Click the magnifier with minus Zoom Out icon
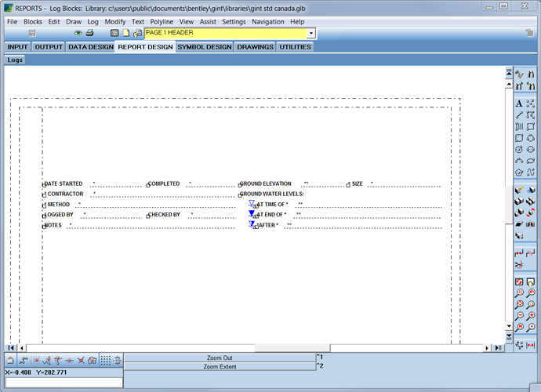The image size is (541, 392). pos(519,316)
